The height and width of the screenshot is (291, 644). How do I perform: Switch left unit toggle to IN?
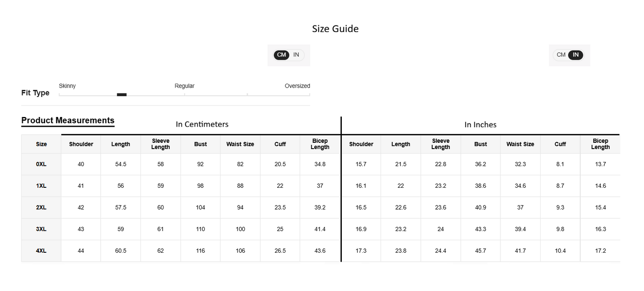(296, 55)
